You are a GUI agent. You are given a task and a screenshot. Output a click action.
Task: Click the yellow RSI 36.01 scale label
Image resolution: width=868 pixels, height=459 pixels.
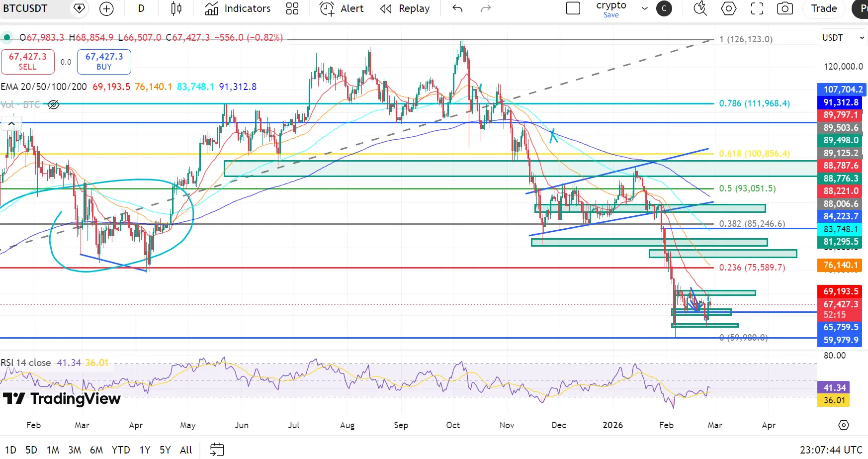click(x=834, y=400)
